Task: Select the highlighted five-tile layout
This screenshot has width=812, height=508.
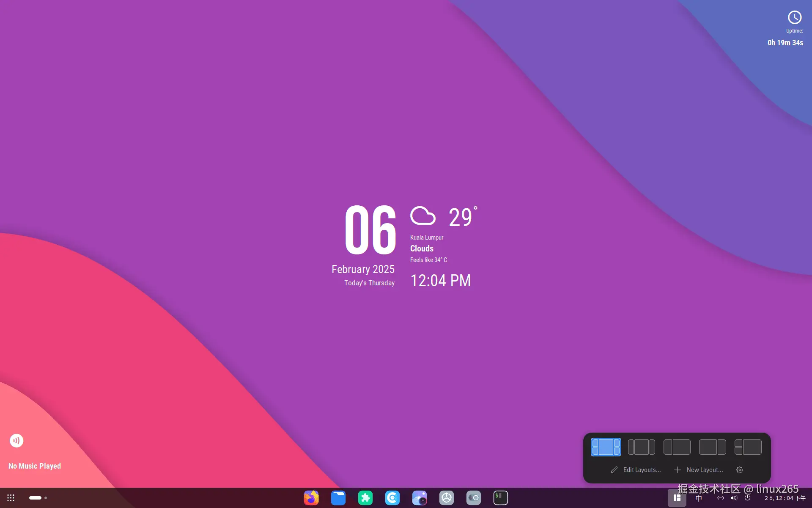Action: [606, 447]
